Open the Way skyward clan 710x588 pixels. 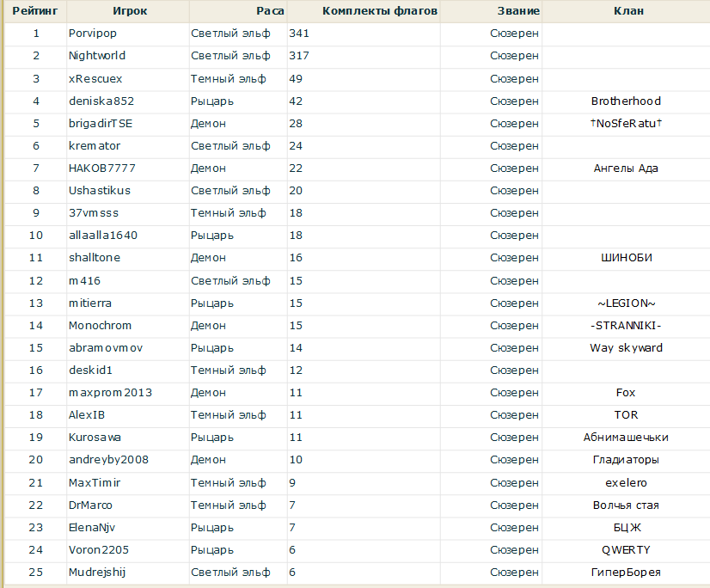coord(626,347)
